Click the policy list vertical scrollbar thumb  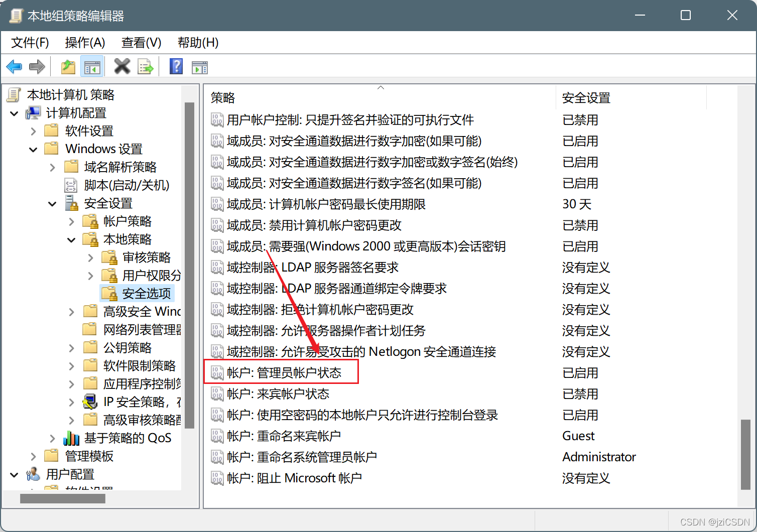(746, 454)
